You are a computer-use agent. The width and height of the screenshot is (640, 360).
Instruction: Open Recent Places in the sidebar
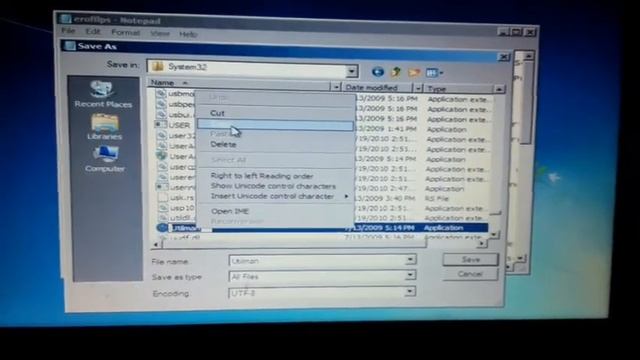click(103, 94)
